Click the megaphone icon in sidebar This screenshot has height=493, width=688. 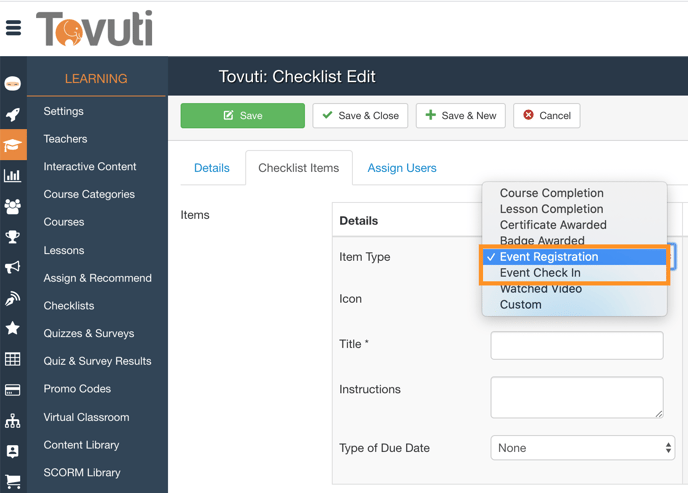tap(13, 268)
